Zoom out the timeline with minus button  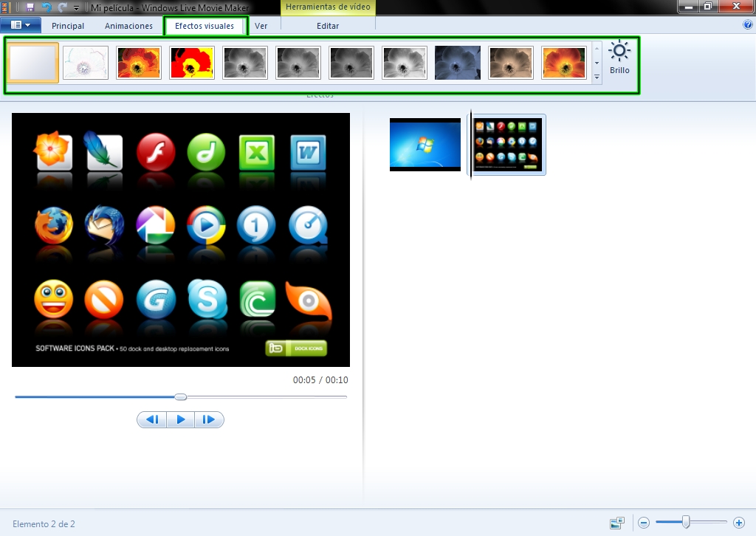[644, 523]
